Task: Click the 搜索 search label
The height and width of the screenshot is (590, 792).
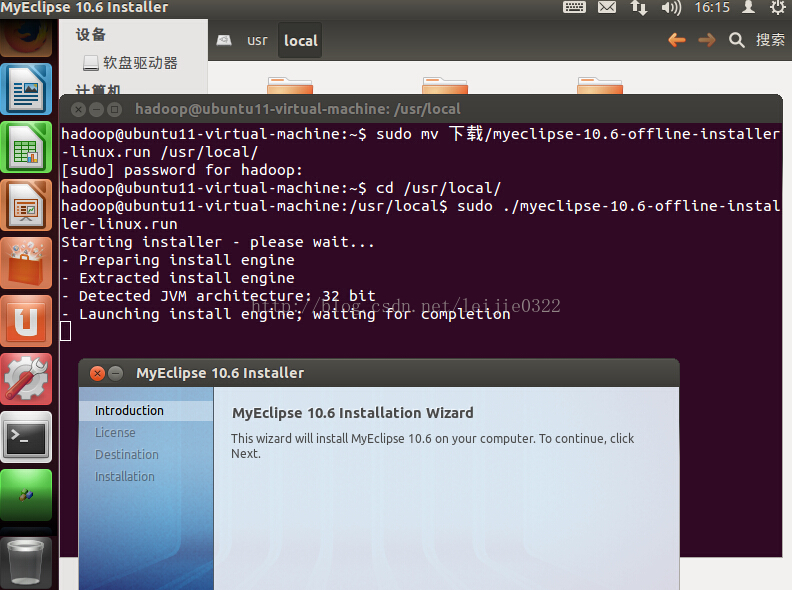Action: [770, 40]
